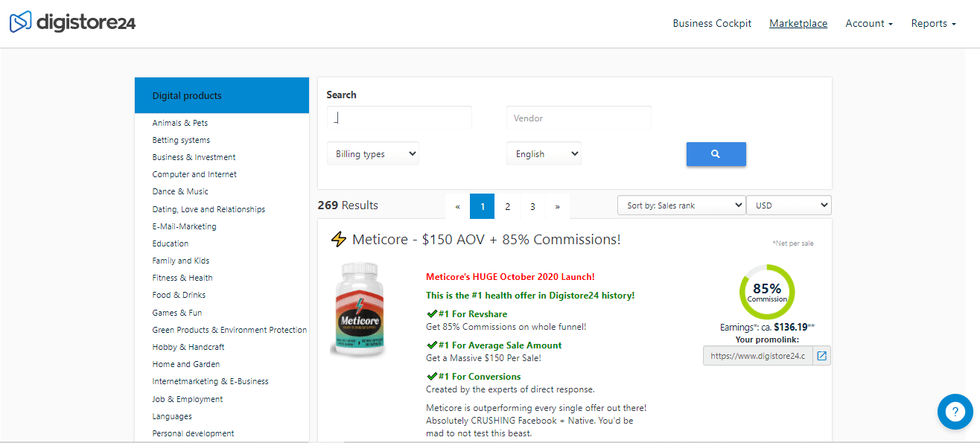Select the Betting systems category
This screenshot has height=443, width=980.
pyautogui.click(x=181, y=140)
